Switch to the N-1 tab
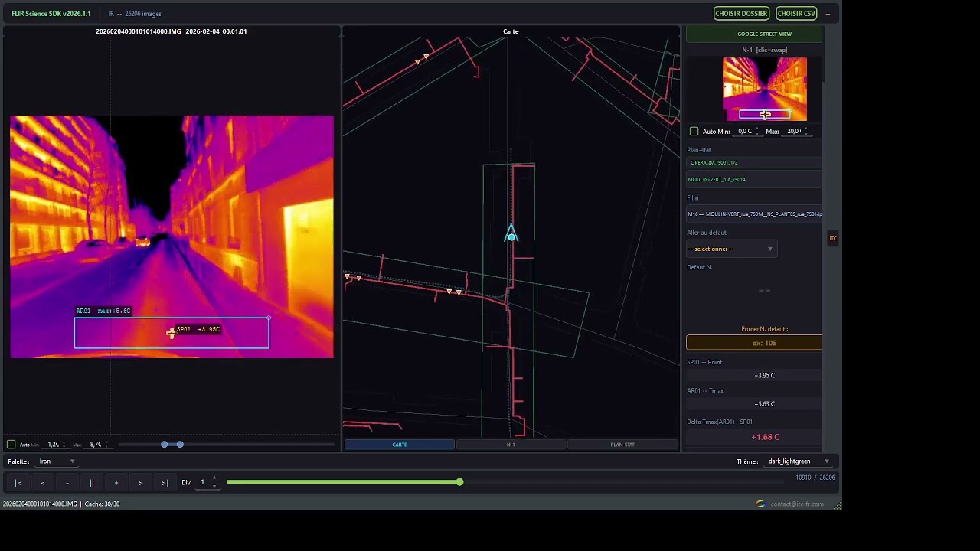 [x=511, y=445]
